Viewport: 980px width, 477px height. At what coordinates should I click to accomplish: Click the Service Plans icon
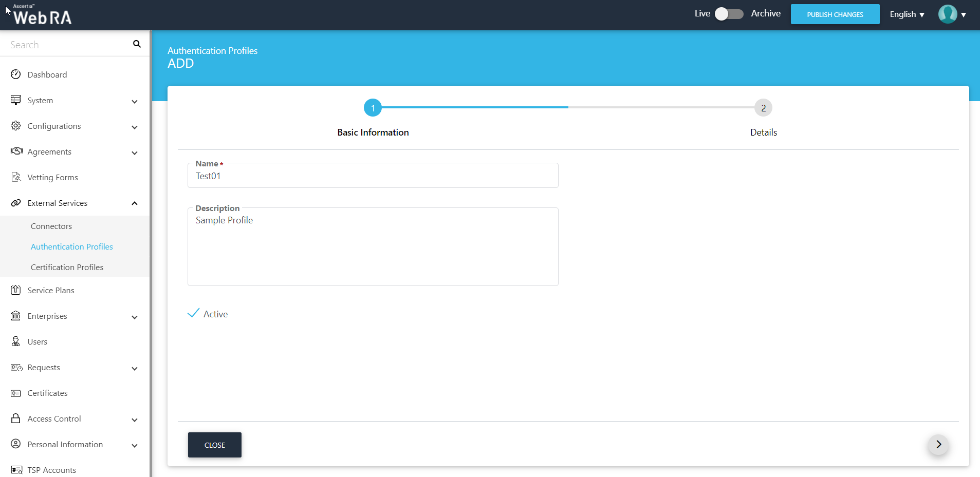pos(16,290)
